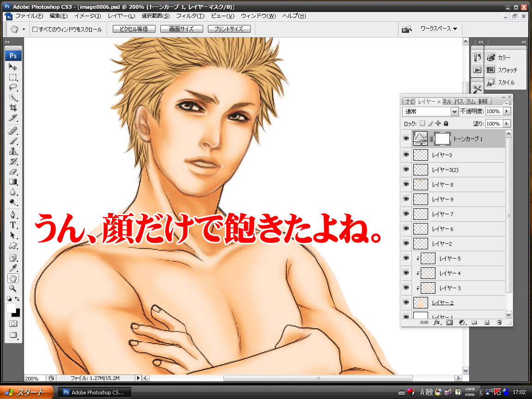The width and height of the screenshot is (532, 399).
Task: Select the Clone Stamp tool
Action: tap(13, 151)
